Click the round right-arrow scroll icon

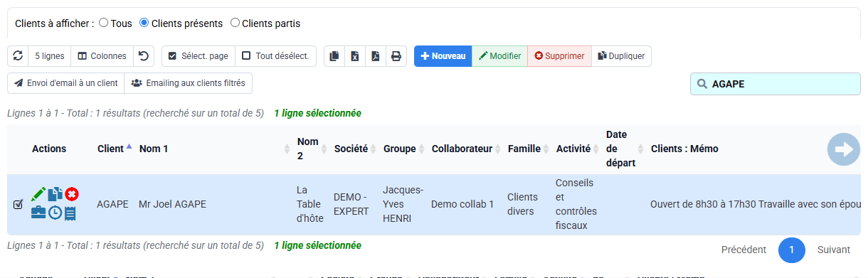click(x=844, y=149)
